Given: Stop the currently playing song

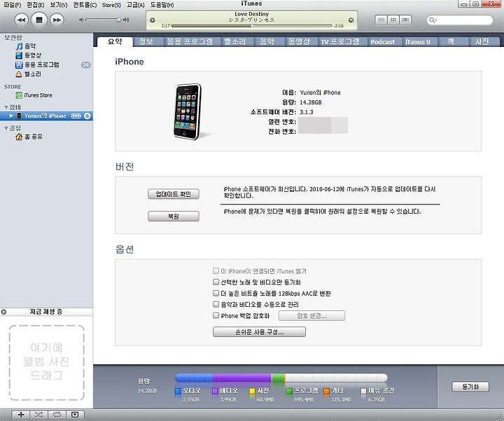Looking at the screenshot, I should (x=39, y=20).
